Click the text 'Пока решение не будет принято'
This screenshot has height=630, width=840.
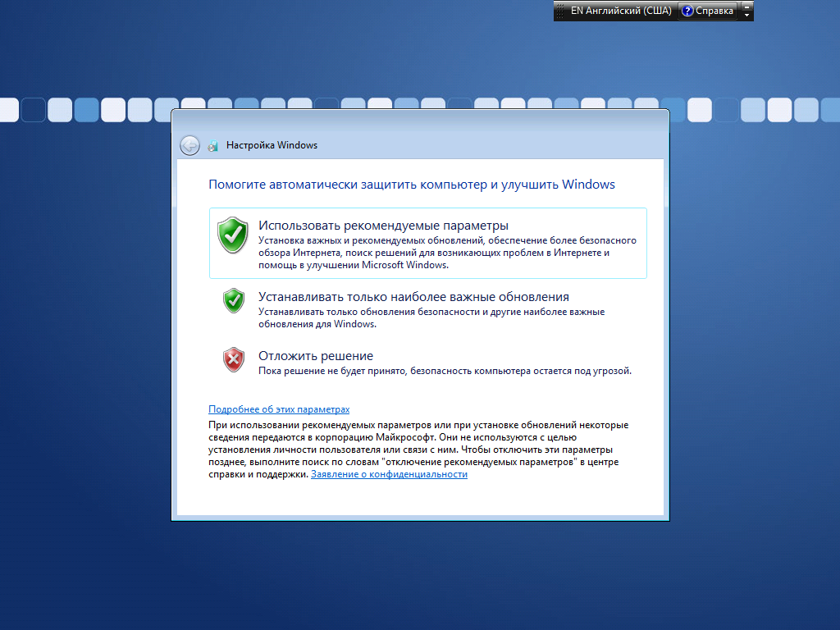coord(333,371)
